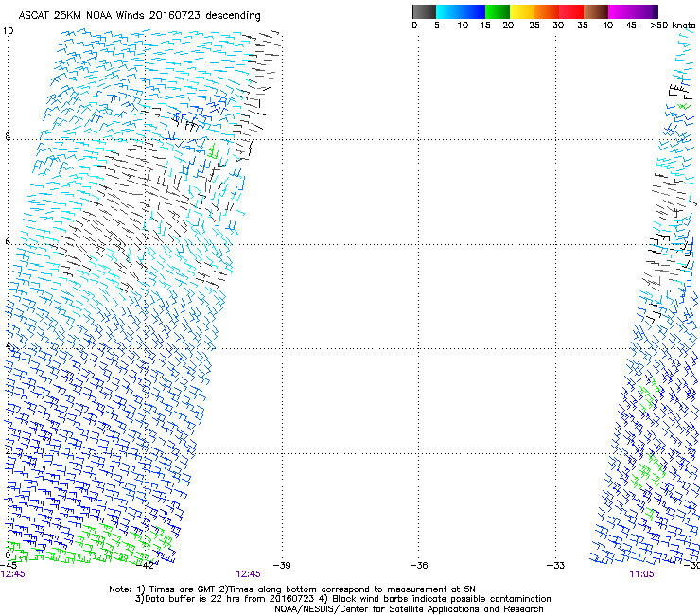Click the legend label '25'
This screenshot has height=615, width=700.
tap(534, 25)
